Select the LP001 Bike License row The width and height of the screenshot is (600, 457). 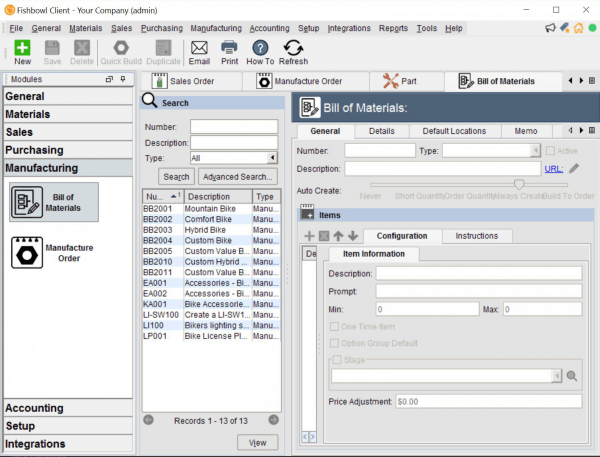(211, 336)
